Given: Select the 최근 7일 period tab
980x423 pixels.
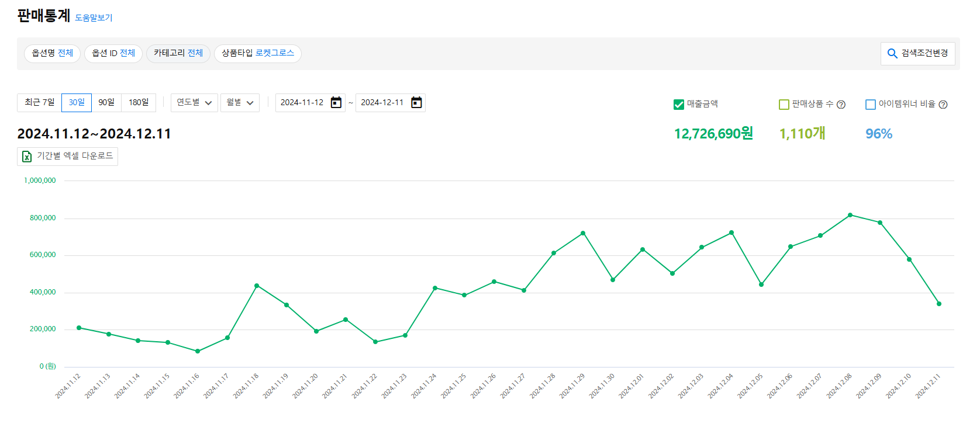Looking at the screenshot, I should [39, 103].
